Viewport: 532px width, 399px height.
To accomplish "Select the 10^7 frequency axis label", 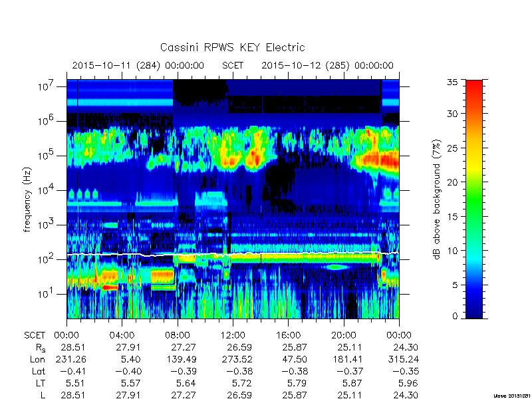I will click(x=47, y=86).
